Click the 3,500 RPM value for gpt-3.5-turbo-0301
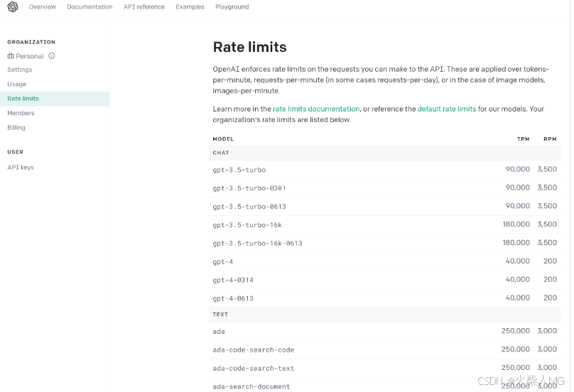 tap(547, 187)
